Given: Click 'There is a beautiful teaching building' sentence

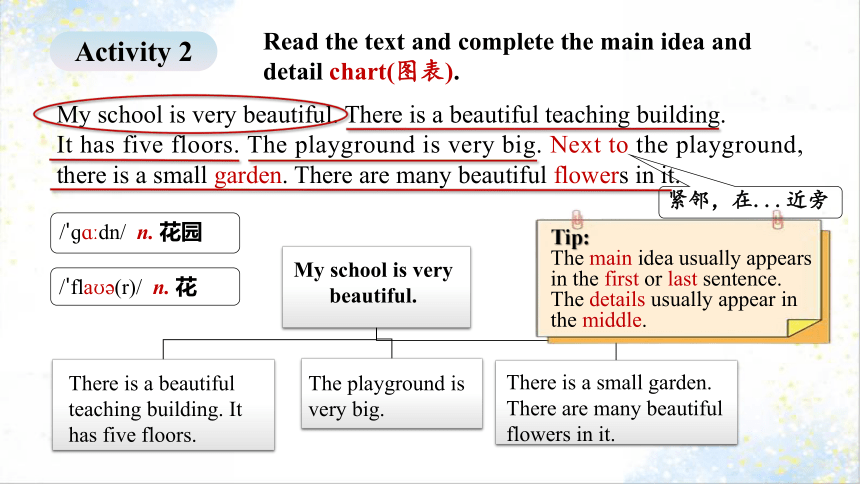Looking at the screenshot, I should coord(535,115).
